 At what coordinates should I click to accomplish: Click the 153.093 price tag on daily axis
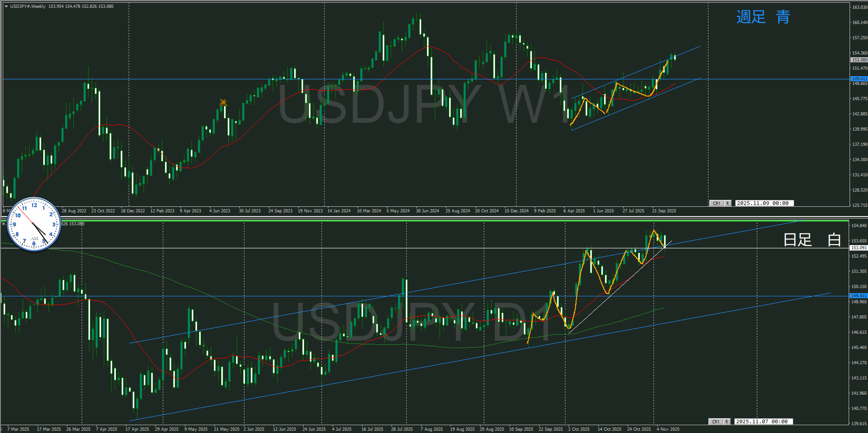pos(858,248)
